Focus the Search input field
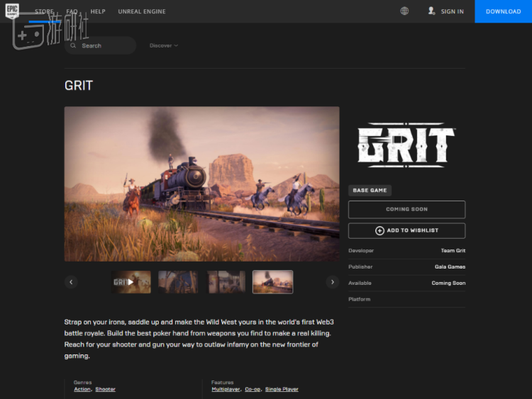The width and height of the screenshot is (532, 399). [x=101, y=45]
